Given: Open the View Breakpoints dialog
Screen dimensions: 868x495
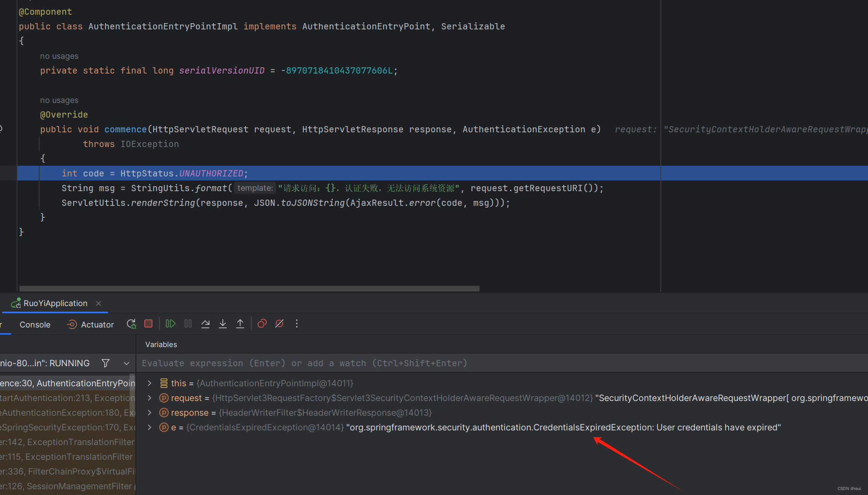Looking at the screenshot, I should pos(262,324).
